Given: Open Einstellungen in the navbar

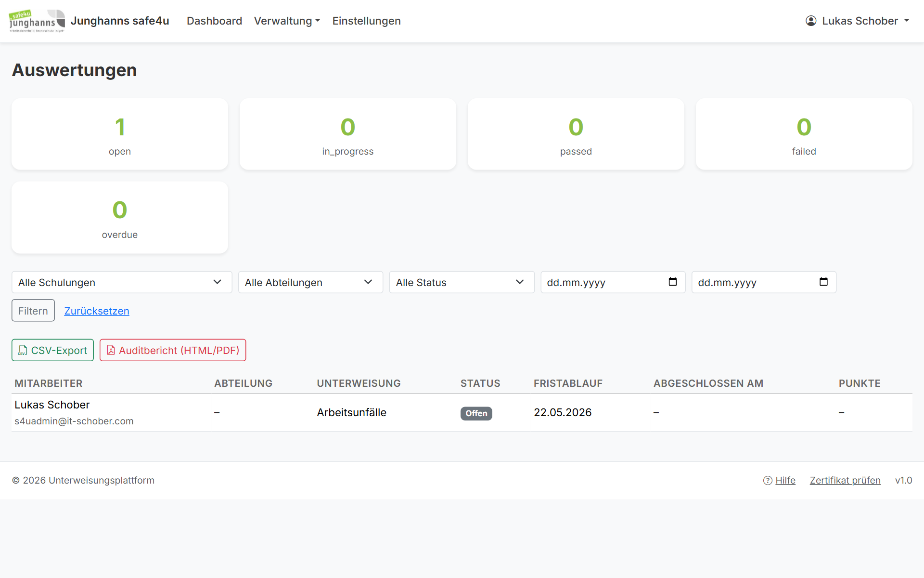Looking at the screenshot, I should [366, 21].
